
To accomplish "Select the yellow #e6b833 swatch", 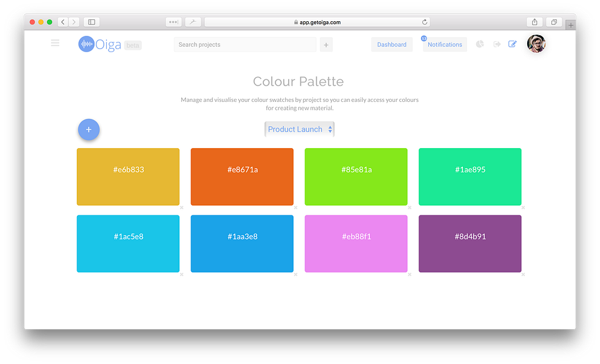I will point(128,177).
